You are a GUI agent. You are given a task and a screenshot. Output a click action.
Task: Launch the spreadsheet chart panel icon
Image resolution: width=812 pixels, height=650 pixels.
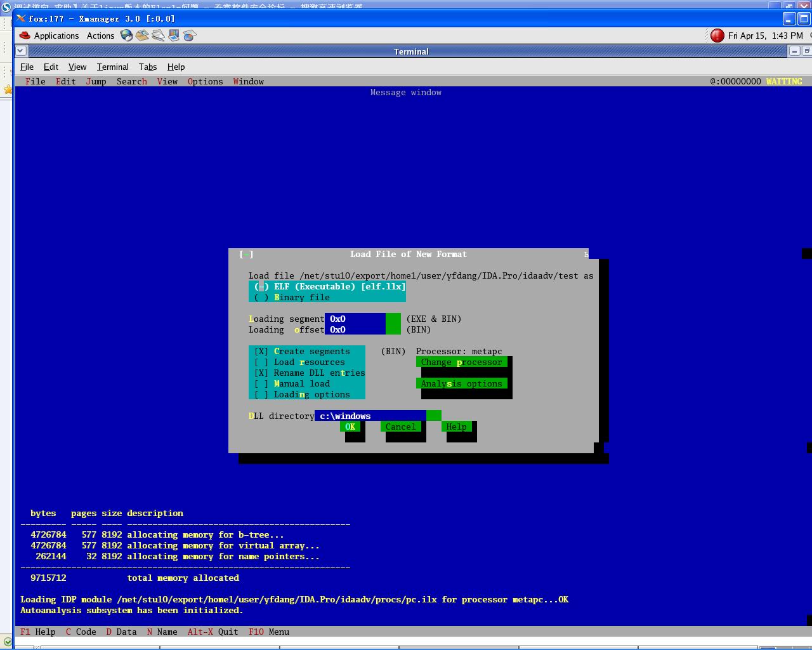(189, 36)
